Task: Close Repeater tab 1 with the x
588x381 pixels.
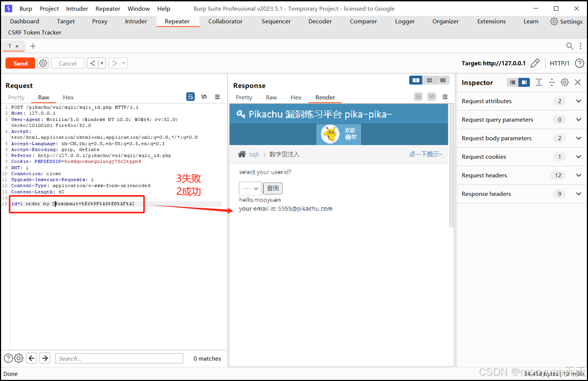Action: tap(17, 46)
